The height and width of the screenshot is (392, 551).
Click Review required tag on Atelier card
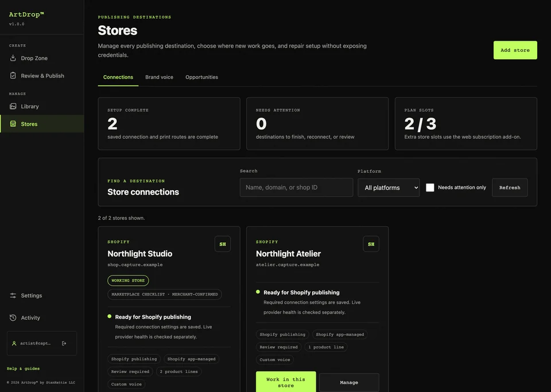[x=278, y=347]
